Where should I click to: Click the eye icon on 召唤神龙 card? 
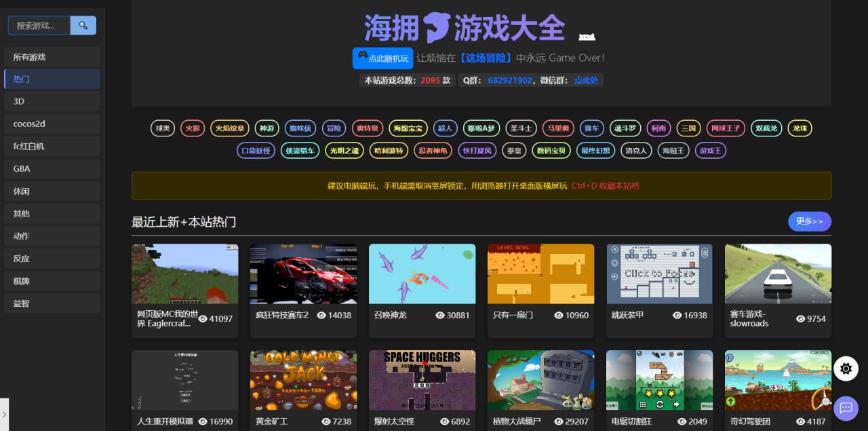(x=439, y=316)
